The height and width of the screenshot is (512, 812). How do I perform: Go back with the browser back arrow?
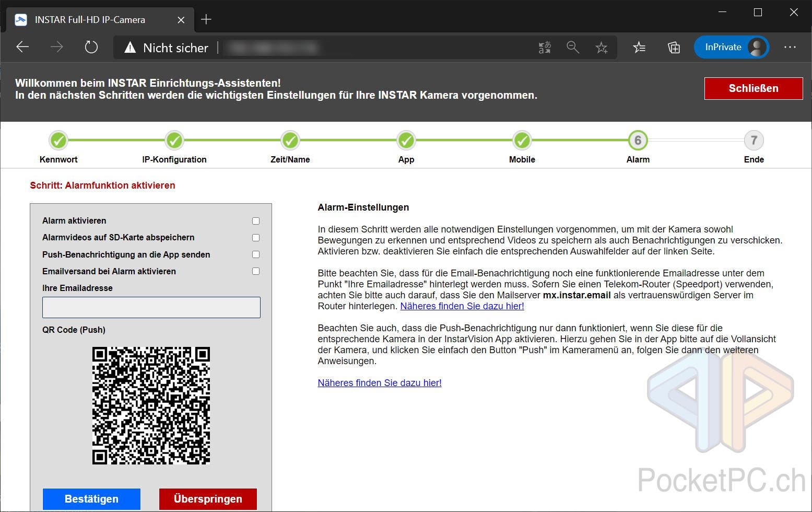coord(22,47)
